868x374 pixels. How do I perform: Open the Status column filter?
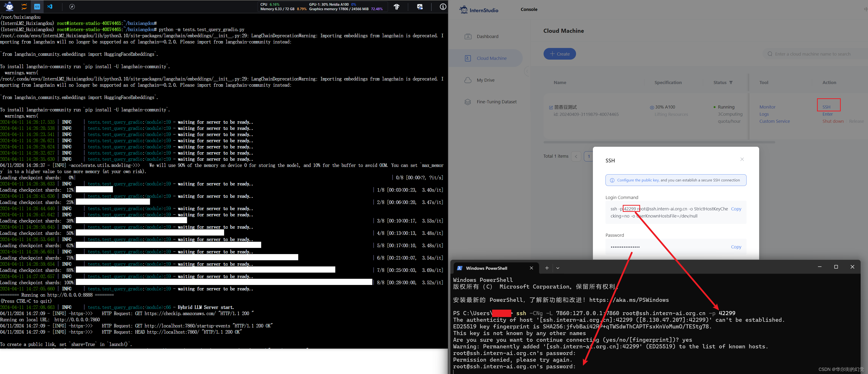pos(731,82)
